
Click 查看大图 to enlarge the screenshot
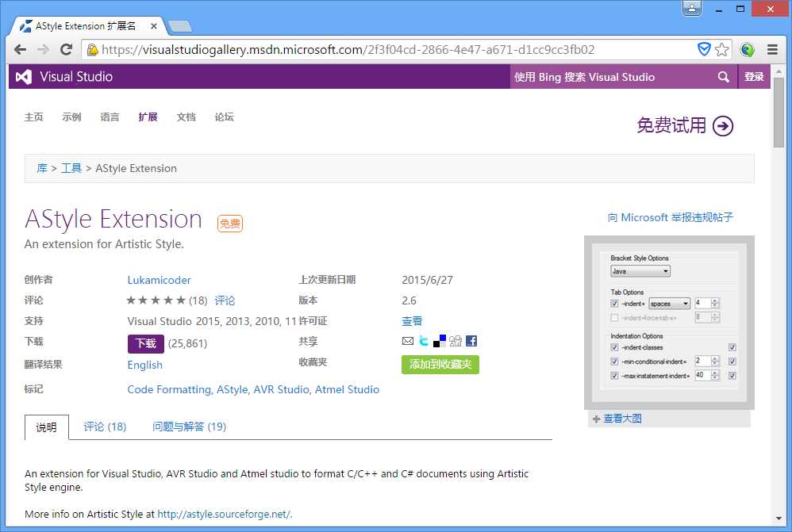[x=623, y=419]
